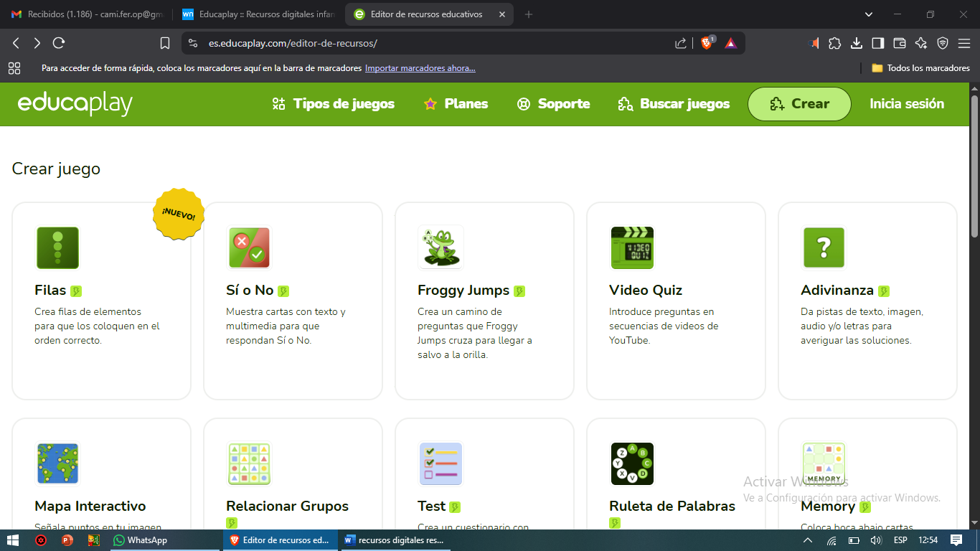Click the Video Quiz clapperboard icon
Image resolution: width=980 pixels, height=551 pixels.
(631, 247)
